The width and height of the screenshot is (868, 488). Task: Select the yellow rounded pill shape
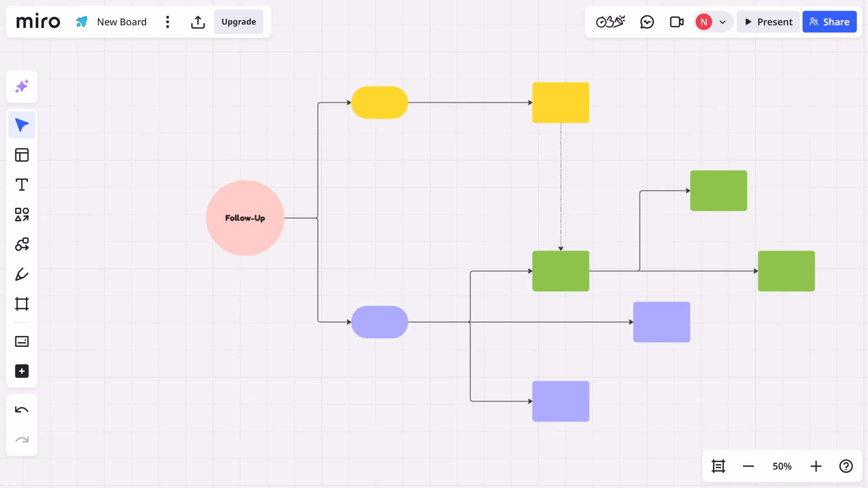pos(380,103)
